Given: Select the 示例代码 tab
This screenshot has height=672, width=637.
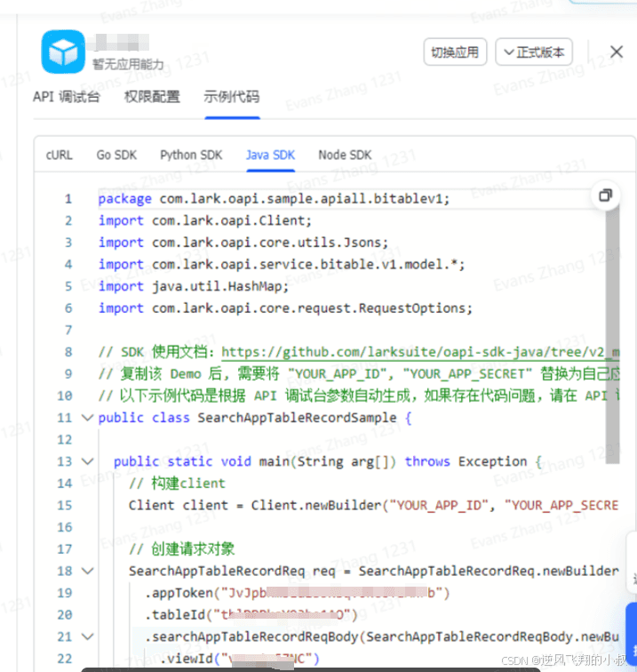Looking at the screenshot, I should pos(232,97).
